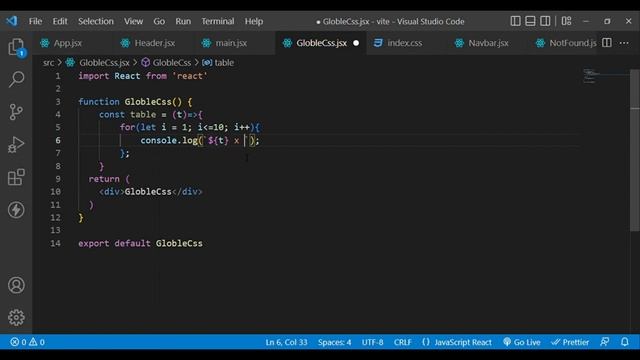
Task: Click 'export default GlobleCss' code line
Action: 140,243
